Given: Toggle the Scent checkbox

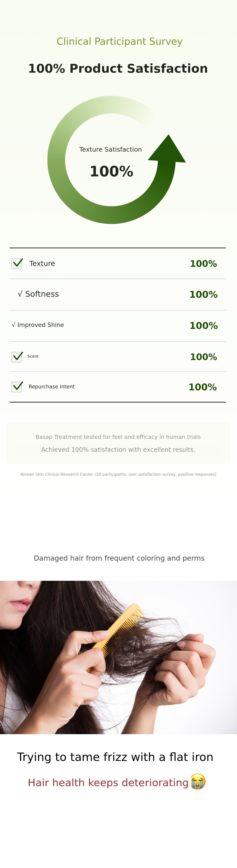Looking at the screenshot, I should coord(17,357).
